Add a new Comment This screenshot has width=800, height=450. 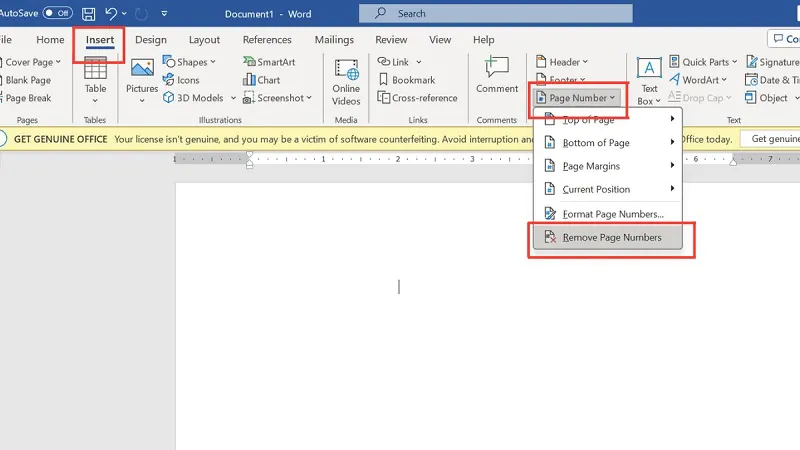coord(496,74)
